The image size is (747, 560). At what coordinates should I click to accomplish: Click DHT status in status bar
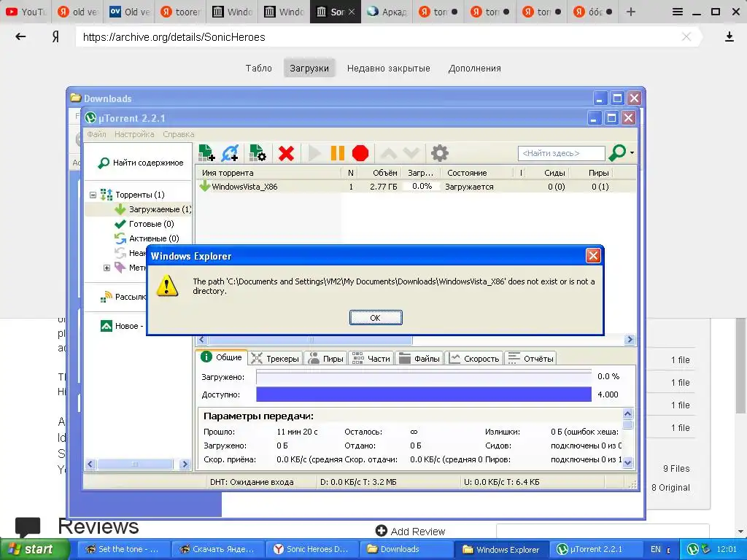click(x=252, y=482)
